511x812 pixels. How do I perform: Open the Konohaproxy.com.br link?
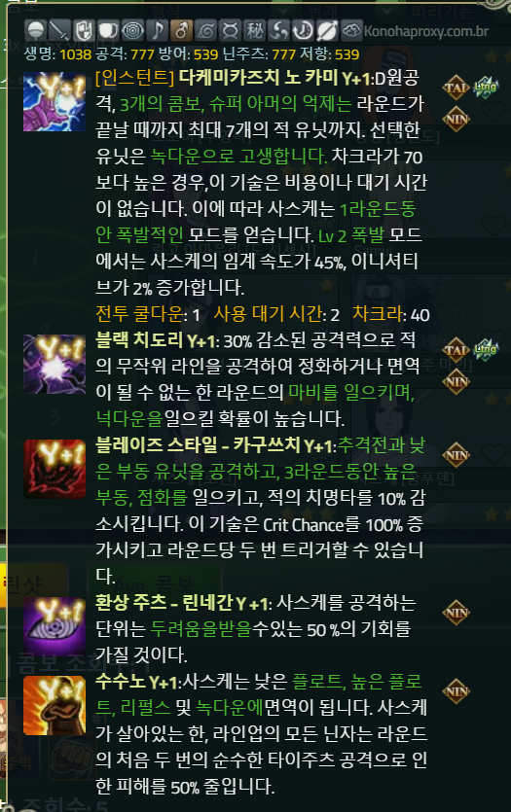[426, 31]
